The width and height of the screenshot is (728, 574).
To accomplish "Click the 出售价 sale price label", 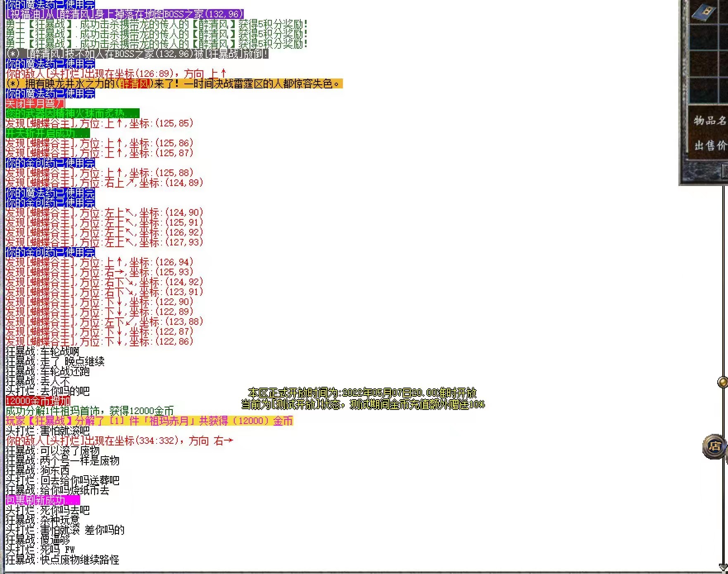I will pyautogui.click(x=710, y=145).
